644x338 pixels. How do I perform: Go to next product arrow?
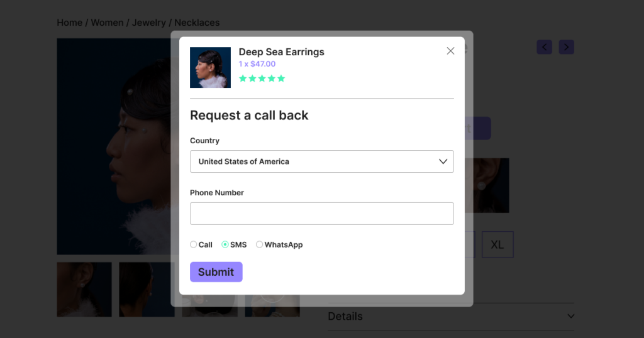click(x=567, y=47)
